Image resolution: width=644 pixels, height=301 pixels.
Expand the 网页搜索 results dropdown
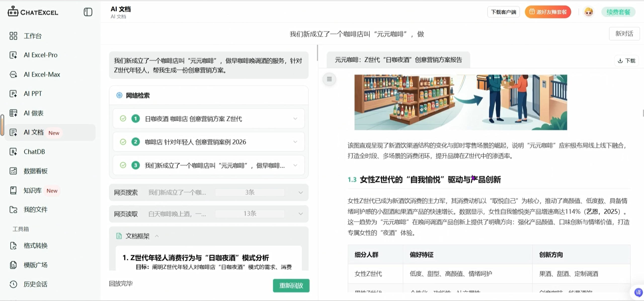301,192
